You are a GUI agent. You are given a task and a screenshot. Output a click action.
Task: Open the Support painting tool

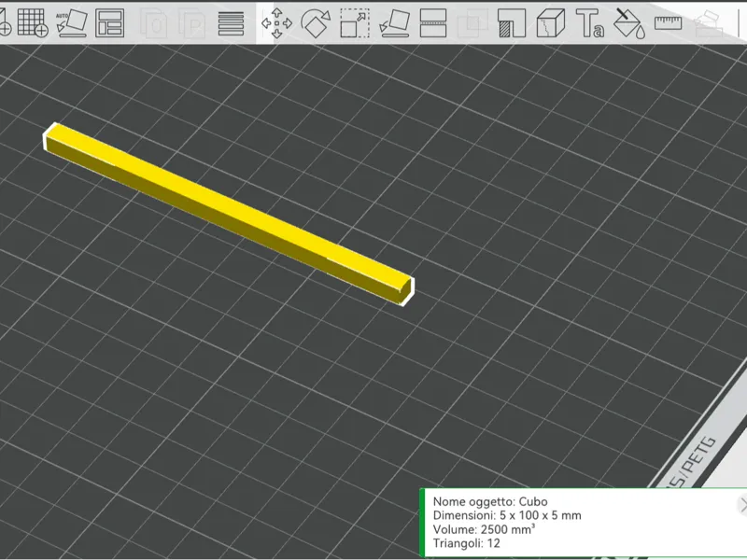(x=511, y=22)
